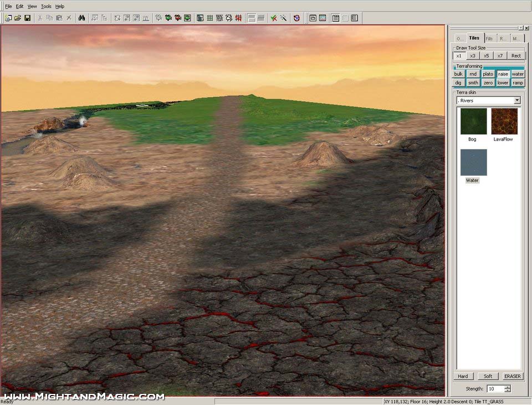The width and height of the screenshot is (532, 405).
Task: Open the Tools menu
Action: pyautogui.click(x=46, y=6)
